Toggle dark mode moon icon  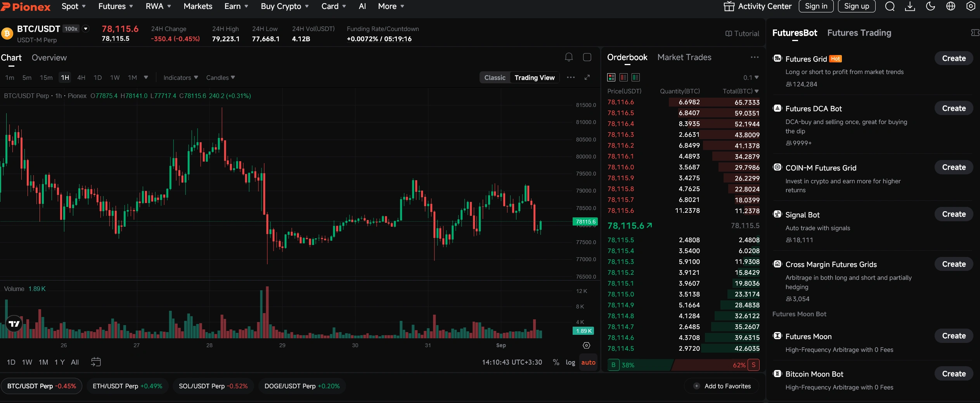[930, 6]
